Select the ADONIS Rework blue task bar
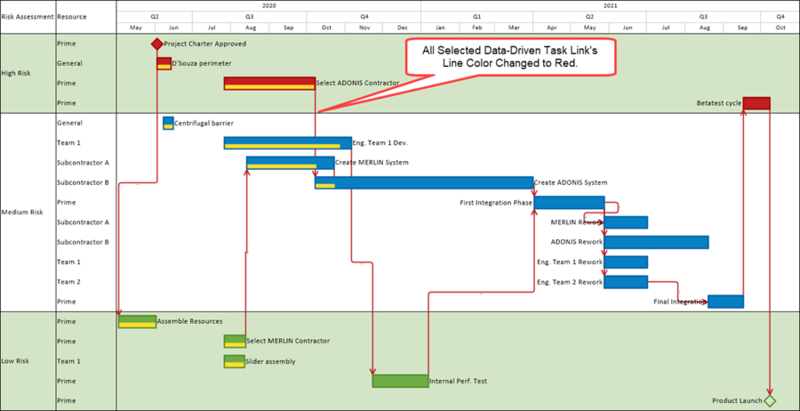800x411 pixels. pyautogui.click(x=656, y=242)
